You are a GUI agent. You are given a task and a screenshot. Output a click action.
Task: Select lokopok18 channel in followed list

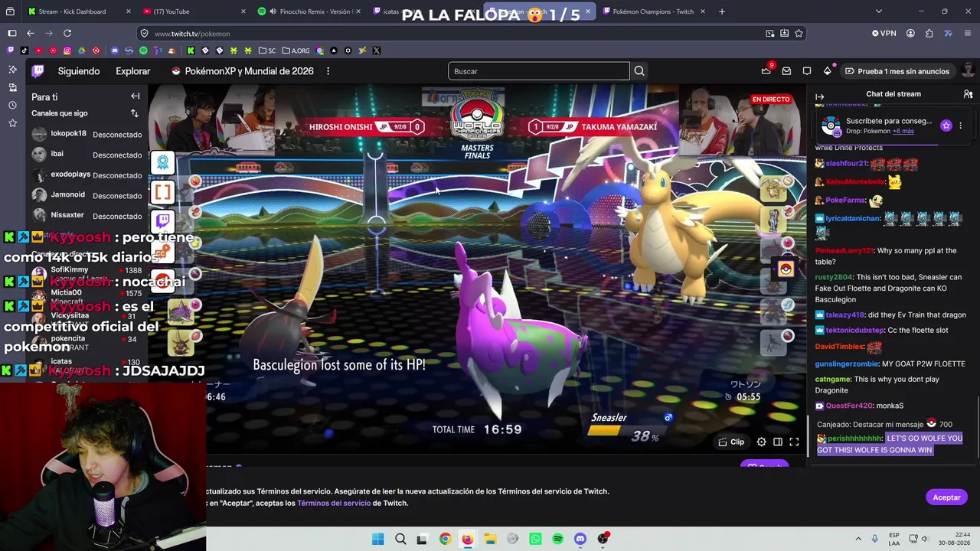tap(87, 134)
